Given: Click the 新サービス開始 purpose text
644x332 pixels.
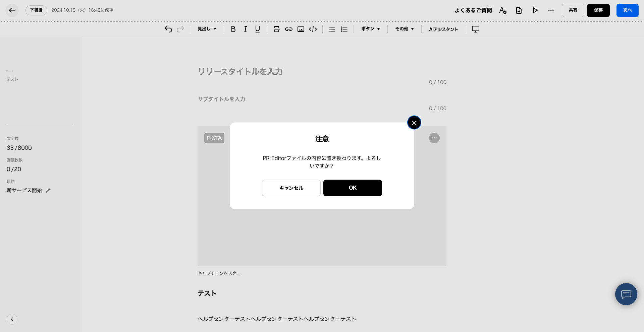Looking at the screenshot, I should pyautogui.click(x=24, y=190).
